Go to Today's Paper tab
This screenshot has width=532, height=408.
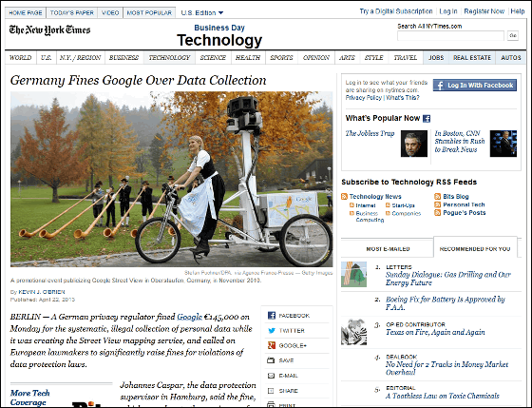coord(72,13)
